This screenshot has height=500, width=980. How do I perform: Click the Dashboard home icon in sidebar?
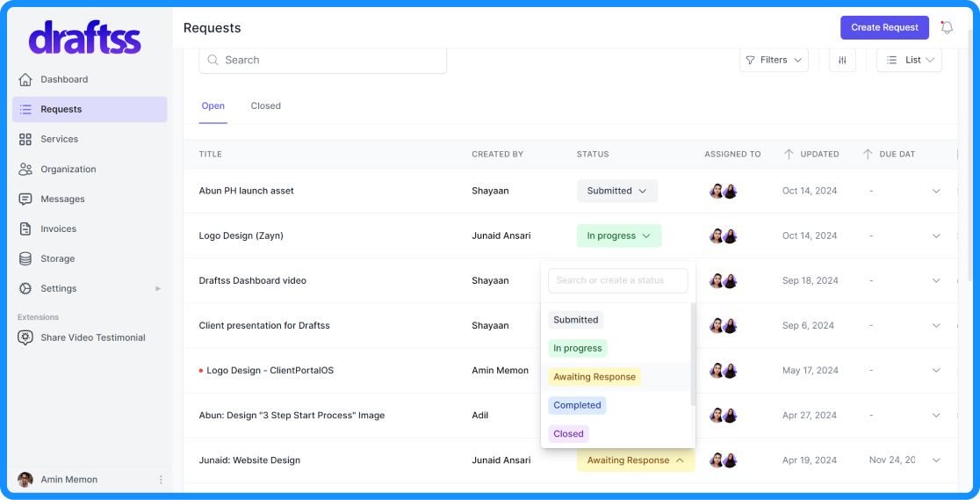[x=25, y=80]
